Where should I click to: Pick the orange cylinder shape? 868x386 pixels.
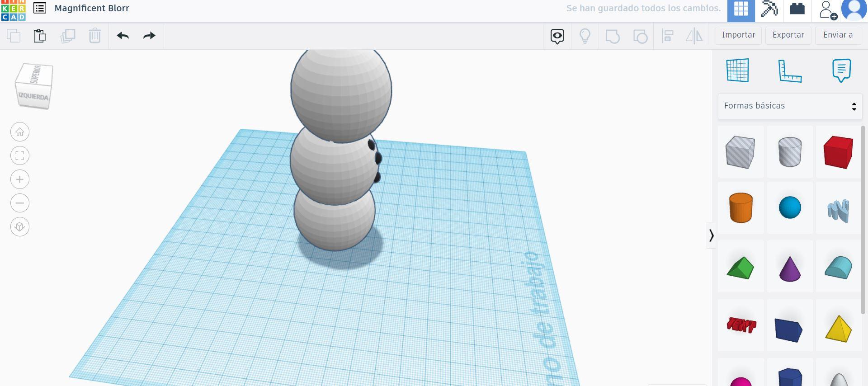tap(741, 207)
